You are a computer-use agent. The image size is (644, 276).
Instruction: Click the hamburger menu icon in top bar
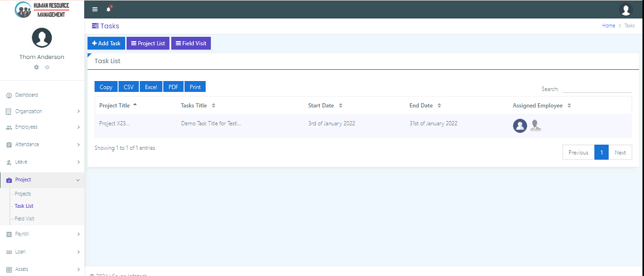coord(95,9)
